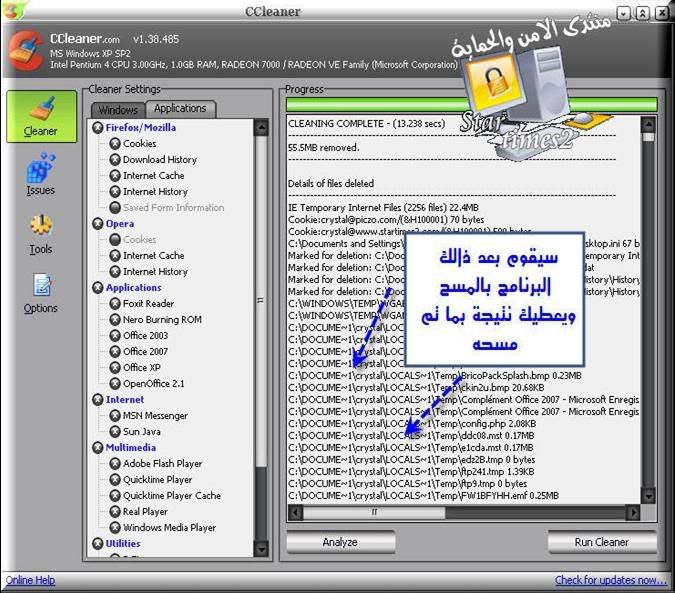The height and width of the screenshot is (593, 675).
Task: Click the results pane scroll-up arrow
Action: coord(648,125)
